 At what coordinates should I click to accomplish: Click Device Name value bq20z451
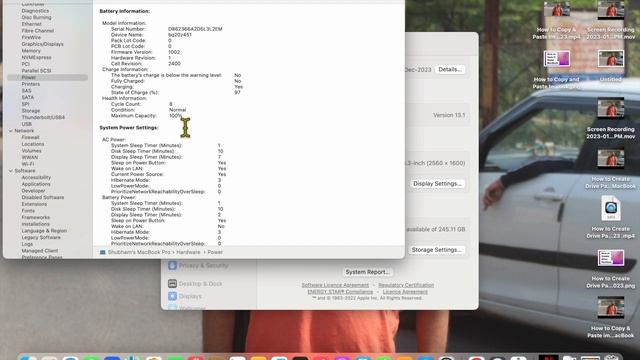[x=180, y=35]
